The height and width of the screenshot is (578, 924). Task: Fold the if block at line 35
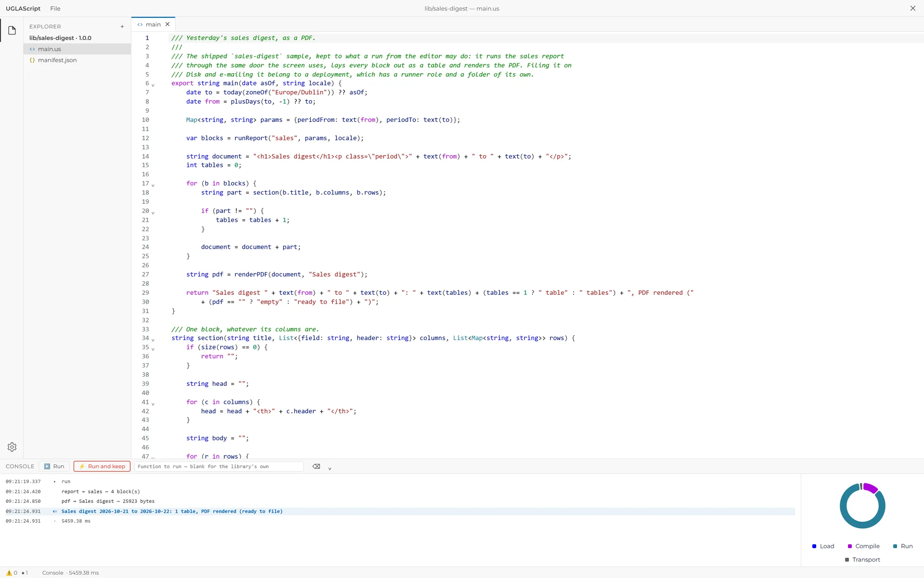pos(153,349)
